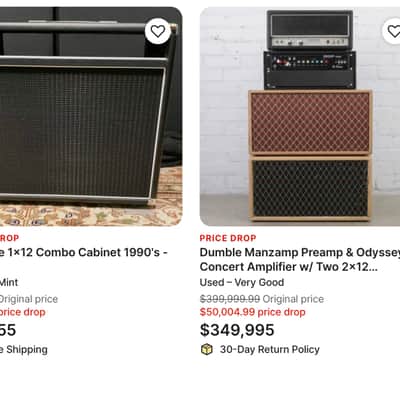Image resolution: width=400 pixels, height=400 pixels.
Task: Click the Dumble PRICE DROP label
Action: coord(228,238)
